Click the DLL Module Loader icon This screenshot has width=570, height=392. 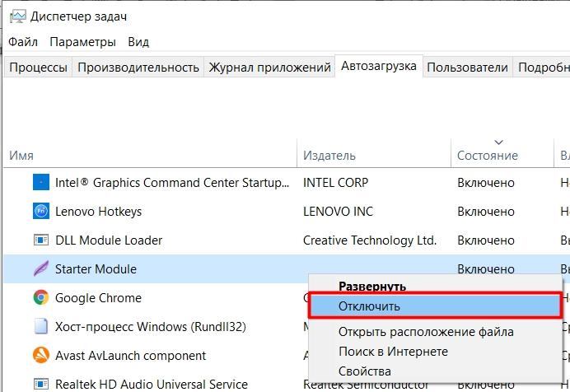(41, 240)
